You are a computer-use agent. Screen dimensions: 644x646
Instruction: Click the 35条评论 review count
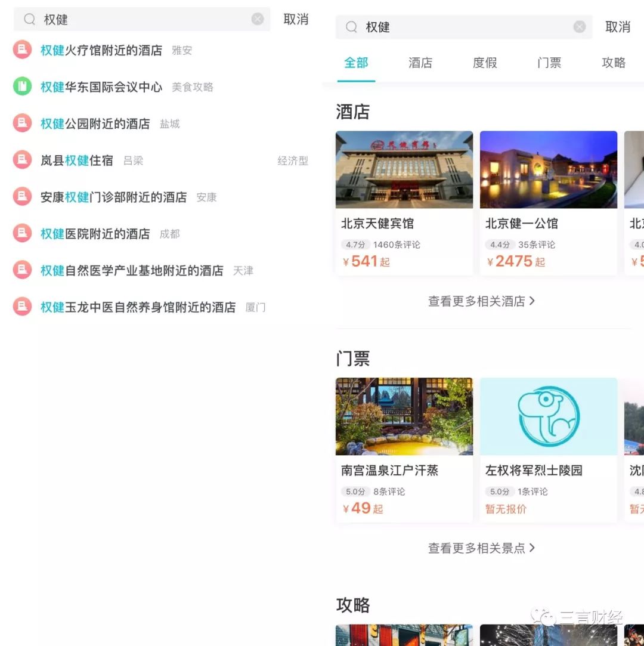537,245
